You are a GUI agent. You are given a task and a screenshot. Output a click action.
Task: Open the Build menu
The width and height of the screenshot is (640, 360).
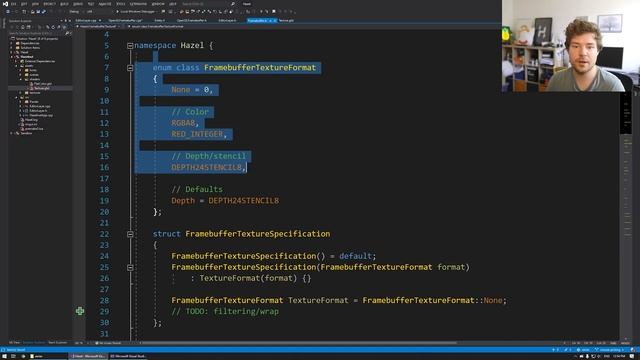64,4
